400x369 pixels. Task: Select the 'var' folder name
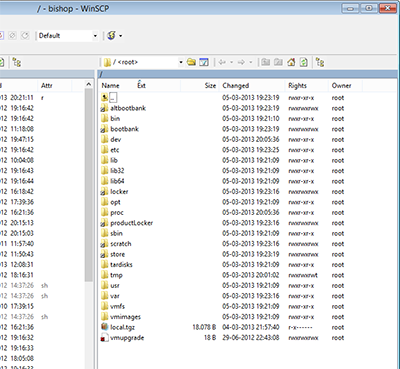tap(115, 296)
